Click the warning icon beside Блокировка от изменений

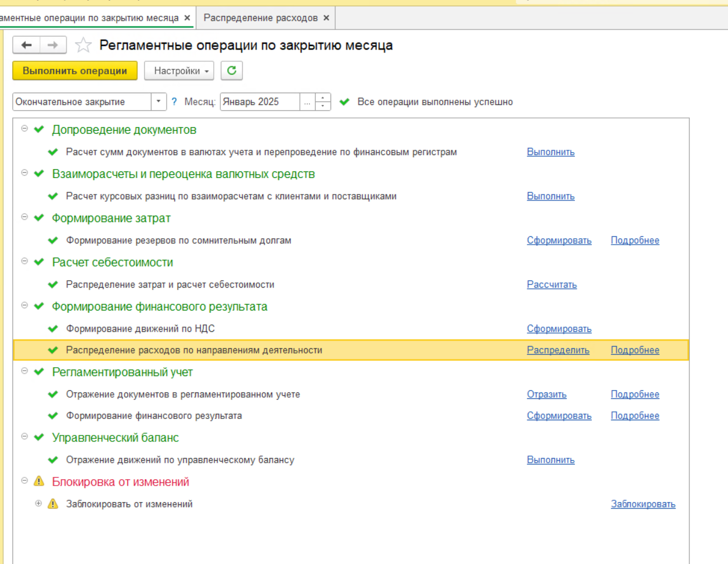coord(39,481)
